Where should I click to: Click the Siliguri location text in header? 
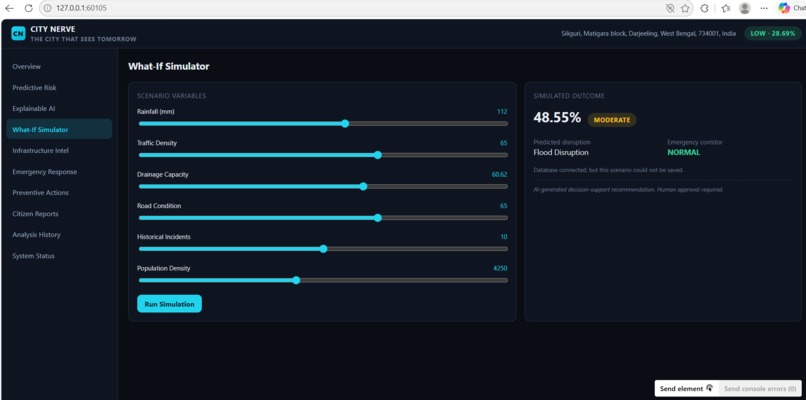coord(648,33)
